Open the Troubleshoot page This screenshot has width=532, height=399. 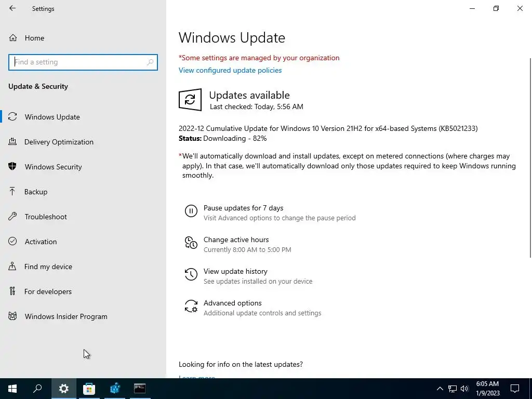tap(83, 217)
